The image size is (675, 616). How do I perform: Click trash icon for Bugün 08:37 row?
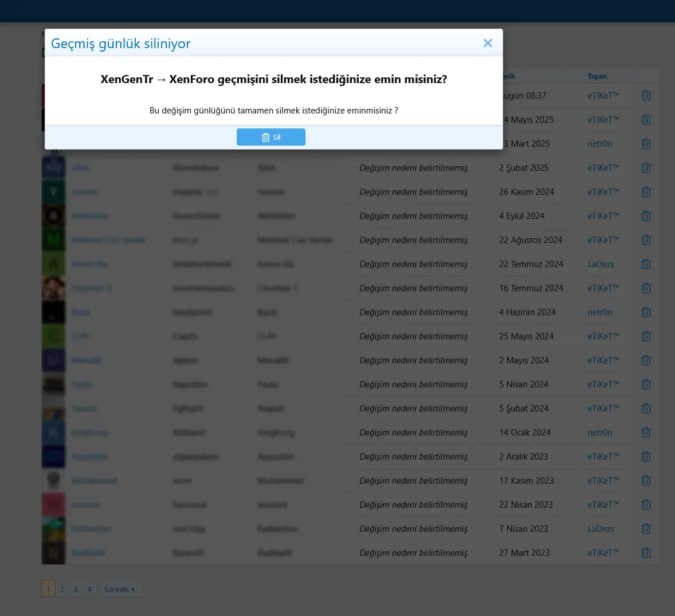[x=646, y=96]
